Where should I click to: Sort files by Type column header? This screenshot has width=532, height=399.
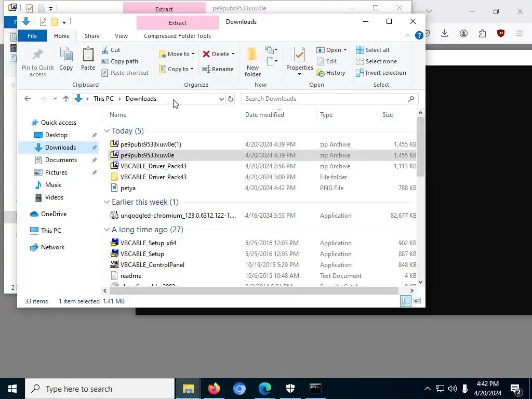[348, 115]
